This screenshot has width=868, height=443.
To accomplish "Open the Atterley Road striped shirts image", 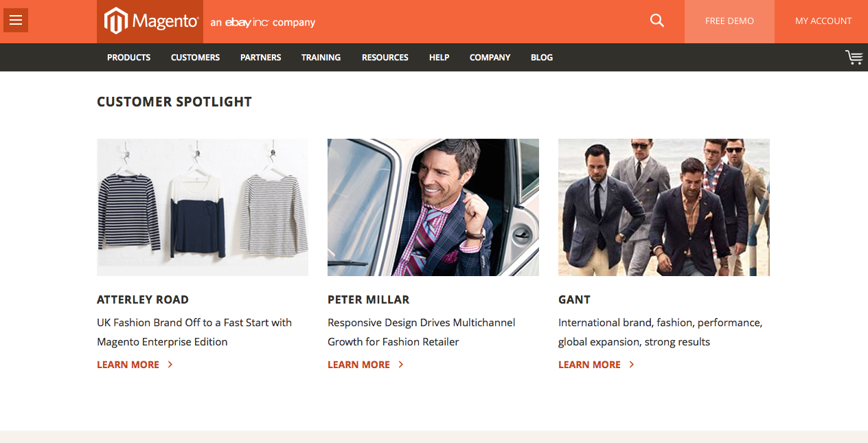I will [x=203, y=207].
